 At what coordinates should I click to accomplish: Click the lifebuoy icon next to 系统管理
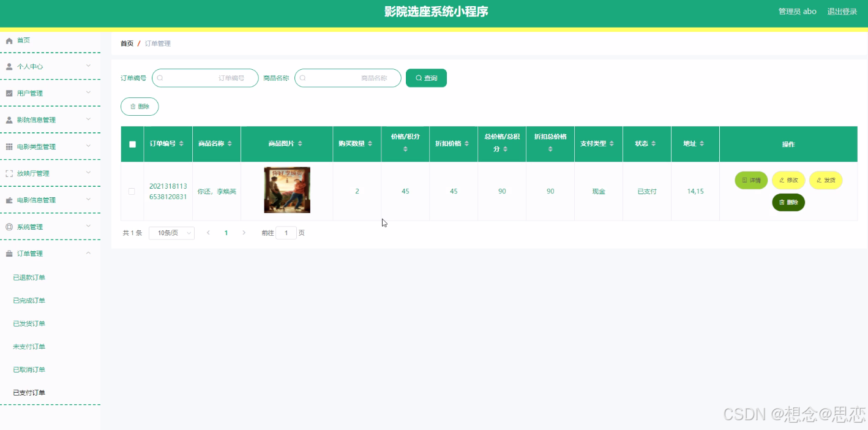pos(9,227)
